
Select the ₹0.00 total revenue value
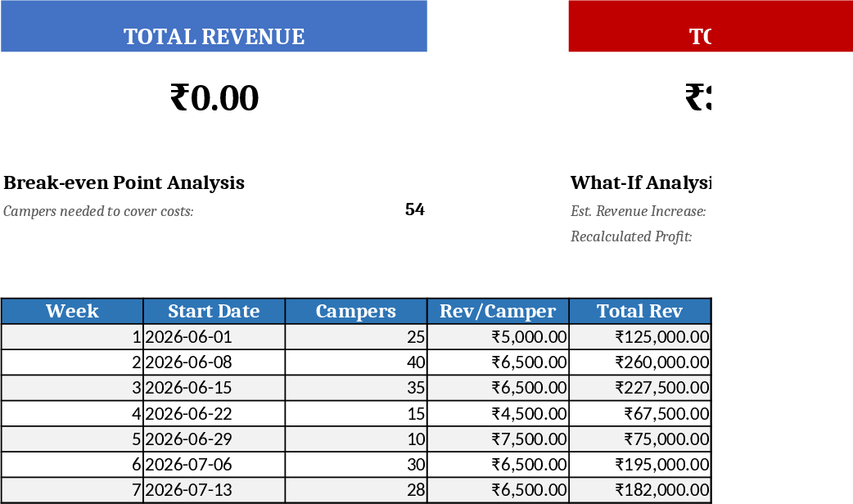click(214, 97)
